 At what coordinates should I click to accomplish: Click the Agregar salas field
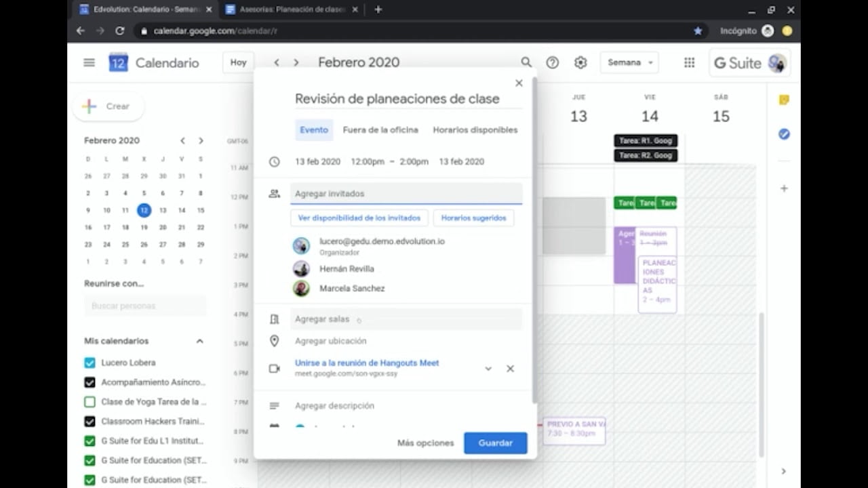click(x=406, y=319)
